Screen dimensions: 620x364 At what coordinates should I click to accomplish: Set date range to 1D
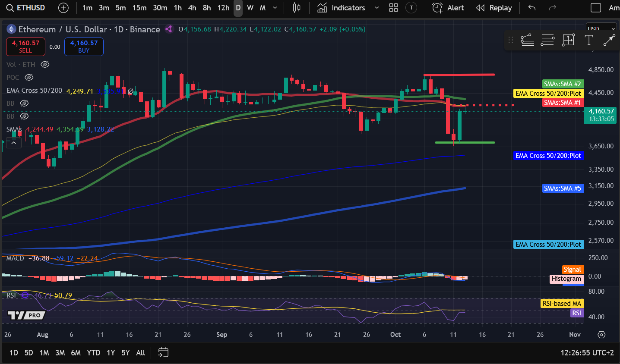[x=14, y=353]
